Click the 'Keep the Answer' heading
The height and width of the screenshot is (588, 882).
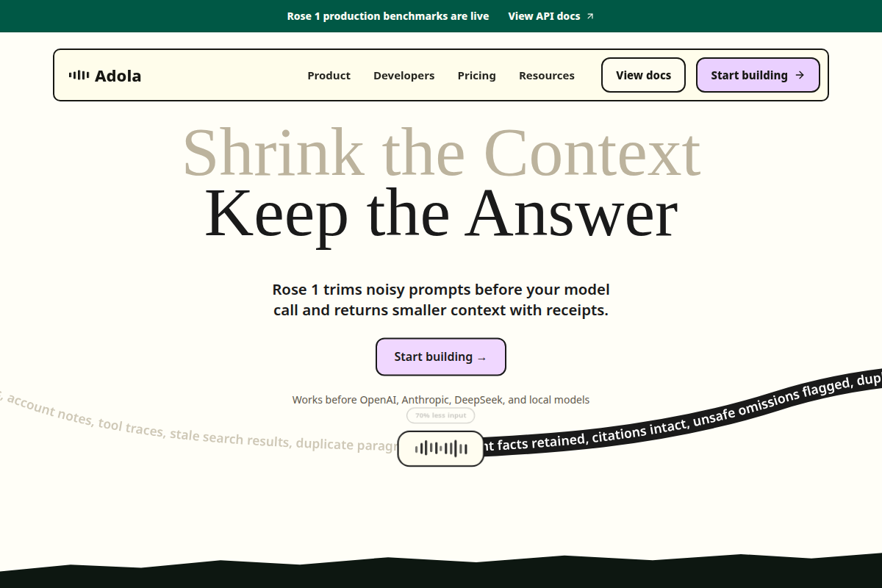[441, 214]
